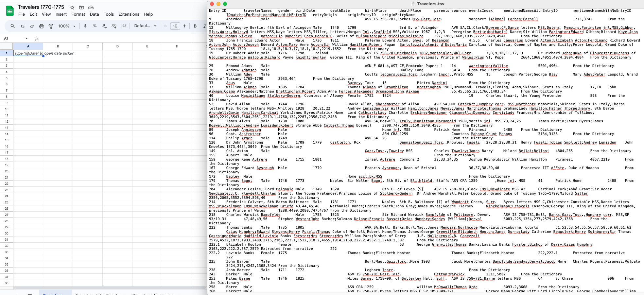Click the font size field showing 10
Viewport: 644px width, 295px height.
click(x=175, y=26)
